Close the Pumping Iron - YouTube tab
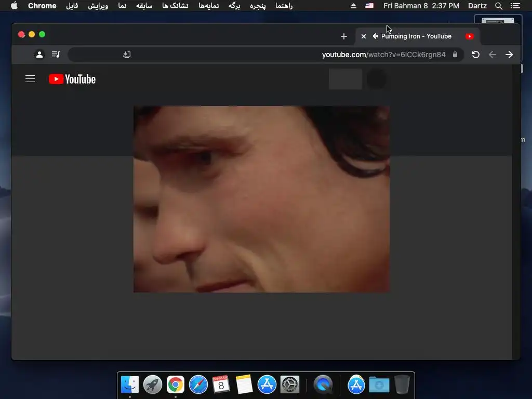532x399 pixels. pyautogui.click(x=363, y=36)
